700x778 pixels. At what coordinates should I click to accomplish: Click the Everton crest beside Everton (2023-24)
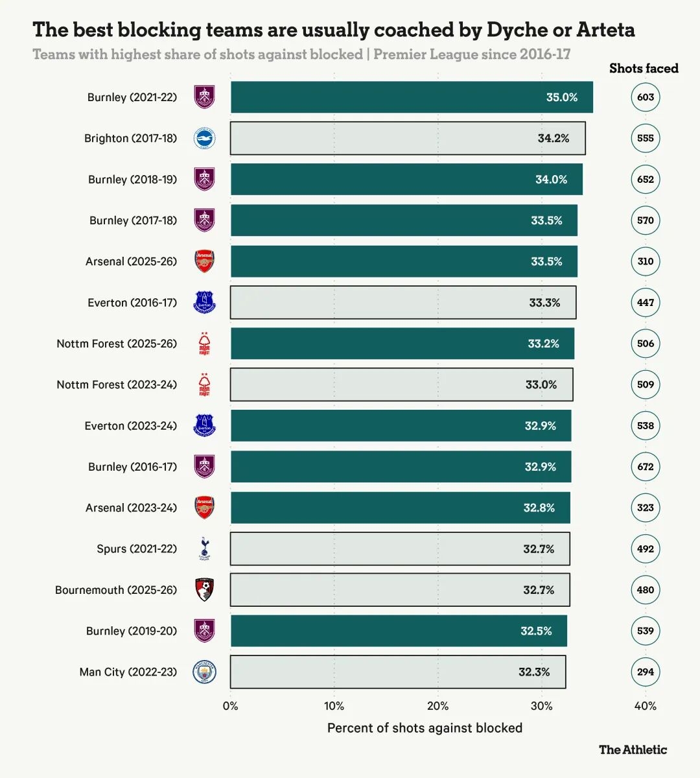click(204, 425)
